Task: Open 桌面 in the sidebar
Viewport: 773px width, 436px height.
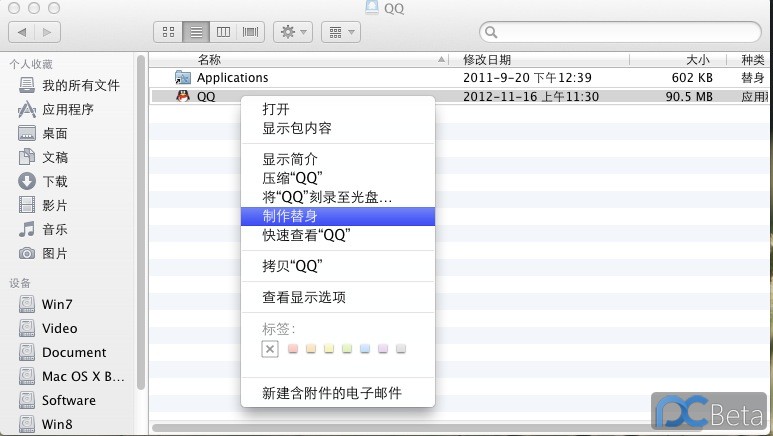Action: pyautogui.click(x=43, y=133)
